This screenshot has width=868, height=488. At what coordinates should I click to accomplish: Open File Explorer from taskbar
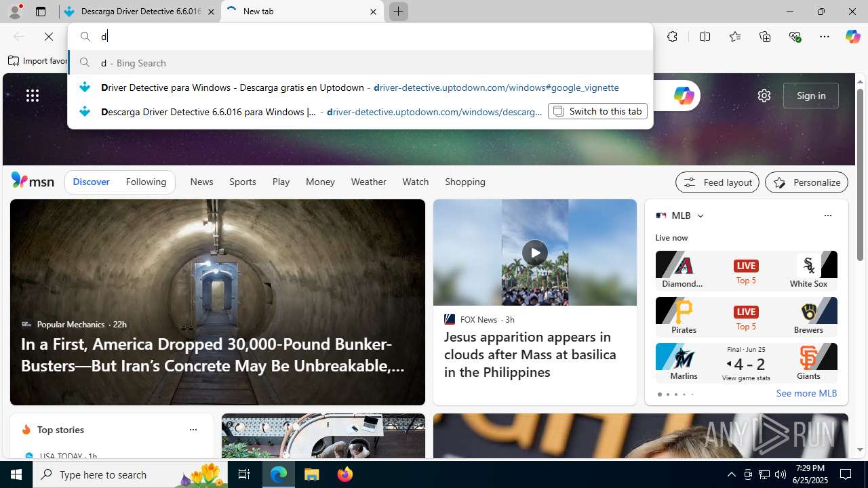click(x=312, y=474)
